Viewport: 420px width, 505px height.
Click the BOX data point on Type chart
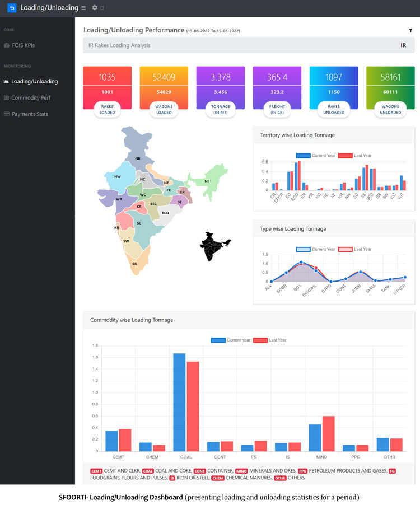pyautogui.click(x=301, y=263)
